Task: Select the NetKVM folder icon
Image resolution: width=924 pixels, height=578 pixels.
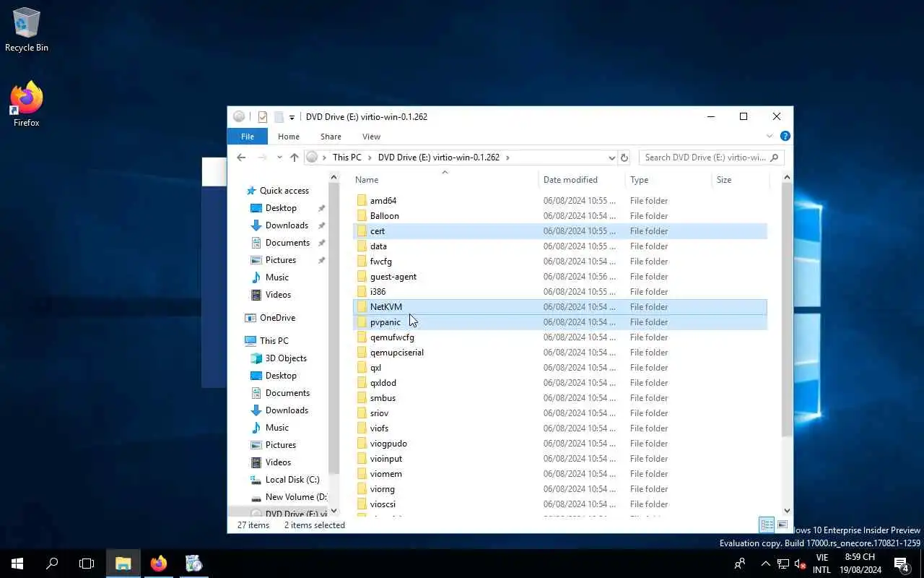Action: [x=362, y=307]
